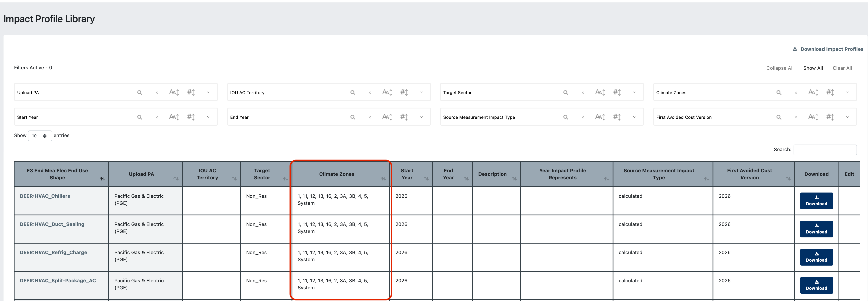868x301 pixels.
Task: Download the DEER:HVAC_Refrig_Charge profile
Action: [x=816, y=257]
